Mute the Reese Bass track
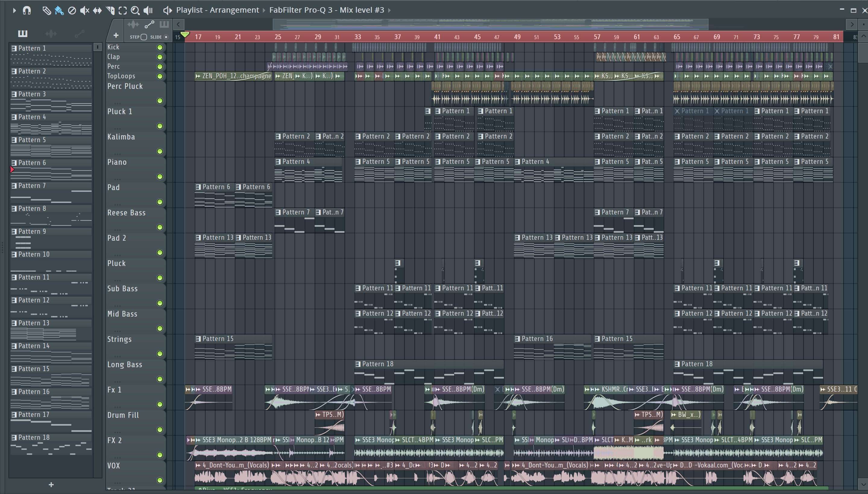868x494 pixels. (x=159, y=227)
